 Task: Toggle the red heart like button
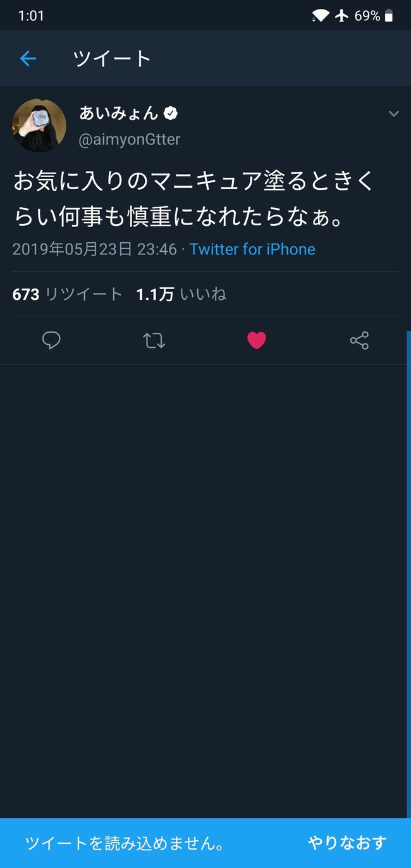(x=256, y=341)
